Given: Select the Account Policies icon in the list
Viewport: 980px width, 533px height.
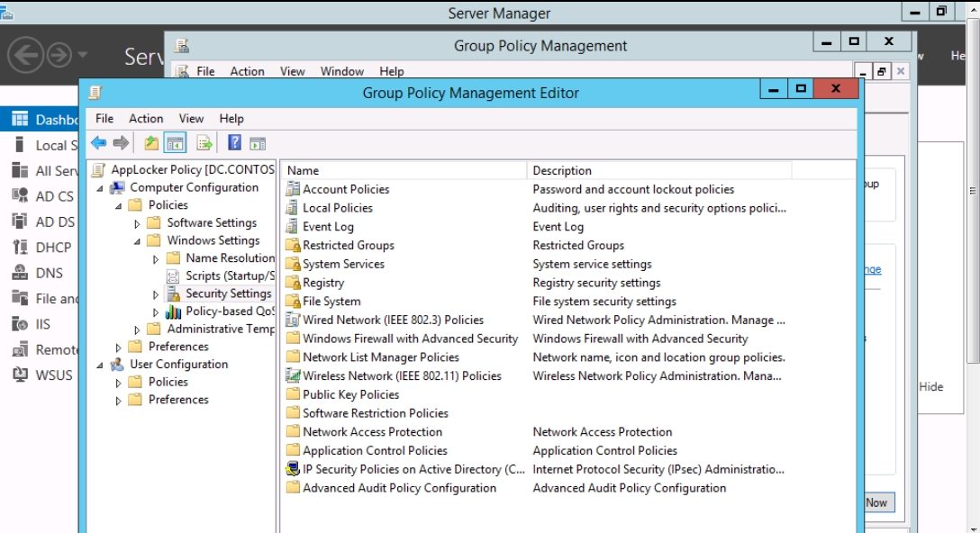Looking at the screenshot, I should (292, 189).
